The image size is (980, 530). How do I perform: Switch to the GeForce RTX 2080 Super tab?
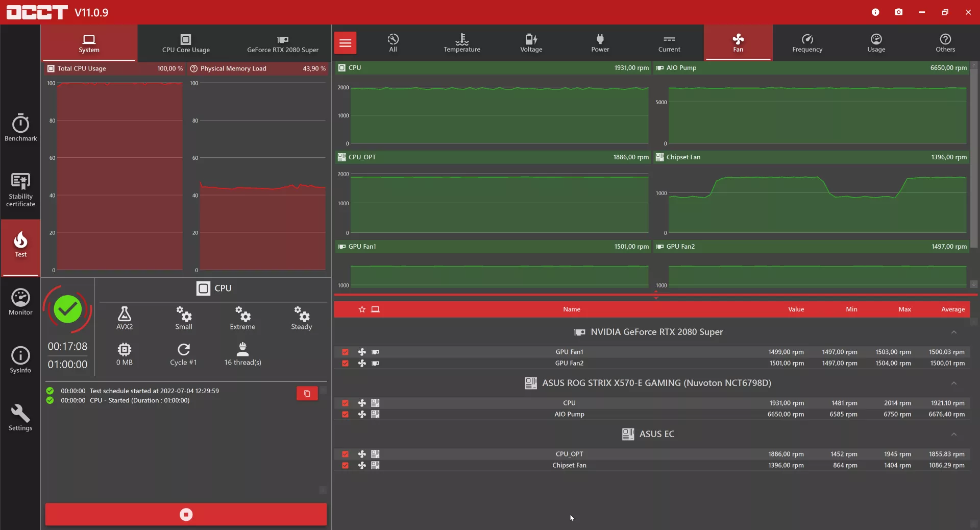pyautogui.click(x=283, y=43)
